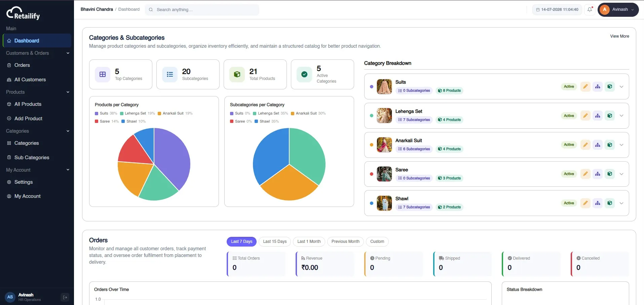Image resolution: width=644 pixels, height=305 pixels.
Task: Click the products box icon for Anarkali Suit
Action: pos(610,145)
